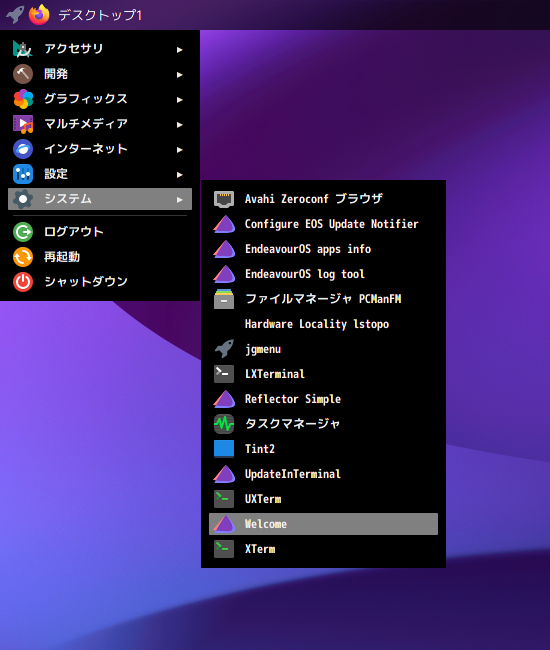Run UpdateInTerminal
The height and width of the screenshot is (650, 550).
[323, 474]
